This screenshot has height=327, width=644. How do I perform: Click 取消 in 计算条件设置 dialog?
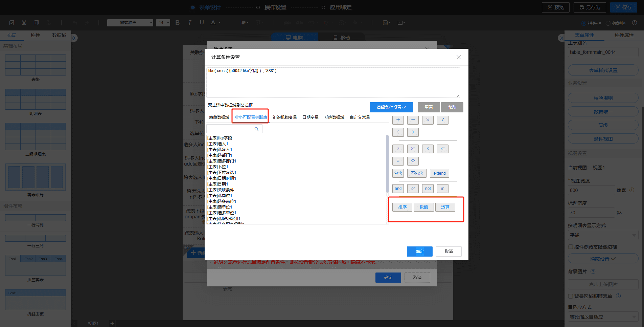[x=449, y=252]
